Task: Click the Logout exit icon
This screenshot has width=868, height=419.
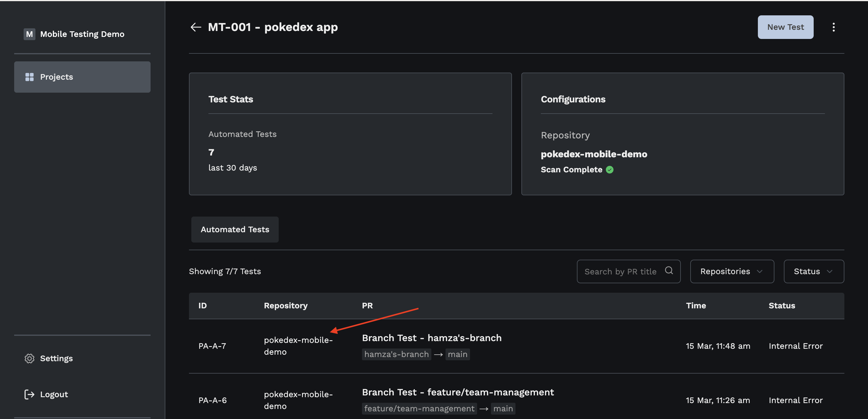Action: 29,394
